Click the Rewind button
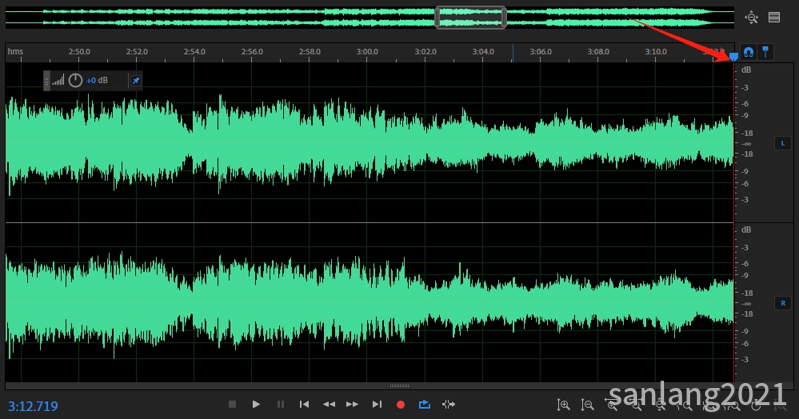 pyautogui.click(x=328, y=404)
